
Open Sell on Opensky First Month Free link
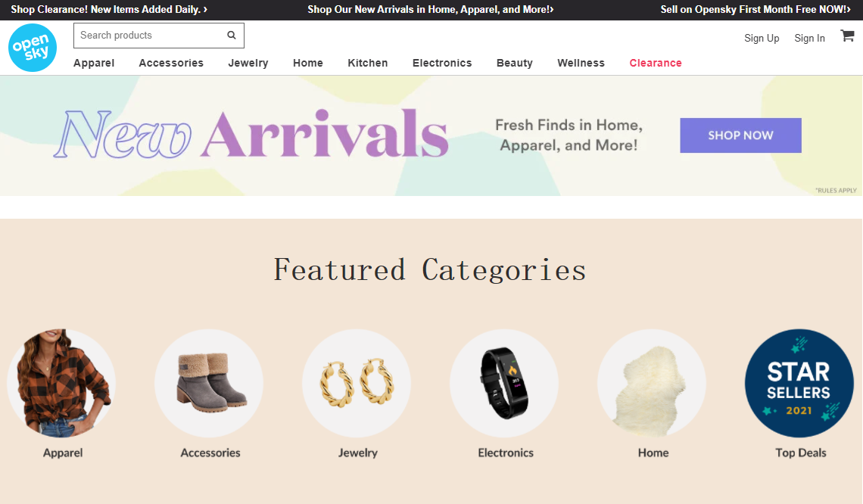[x=756, y=9]
